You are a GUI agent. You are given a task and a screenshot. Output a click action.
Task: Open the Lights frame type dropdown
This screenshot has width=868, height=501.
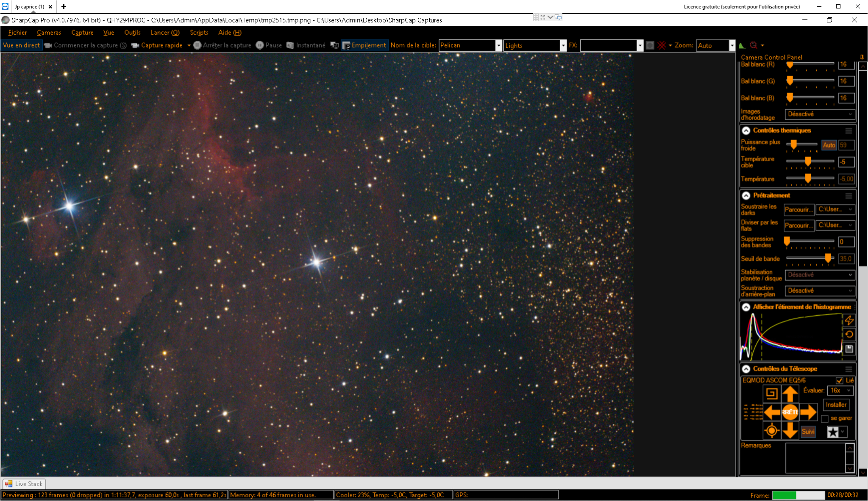click(x=563, y=45)
